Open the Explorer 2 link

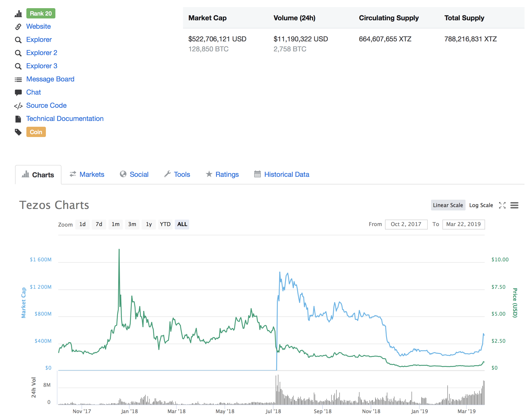(x=42, y=53)
